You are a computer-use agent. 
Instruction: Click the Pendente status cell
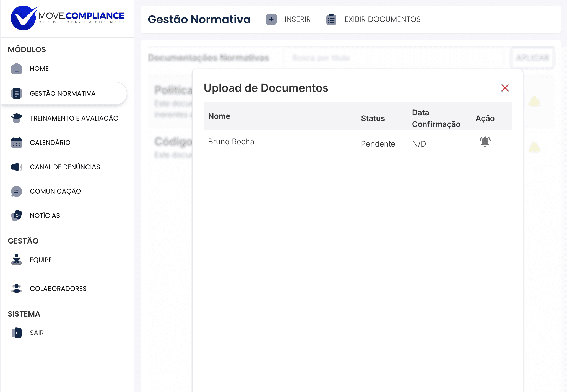click(378, 144)
